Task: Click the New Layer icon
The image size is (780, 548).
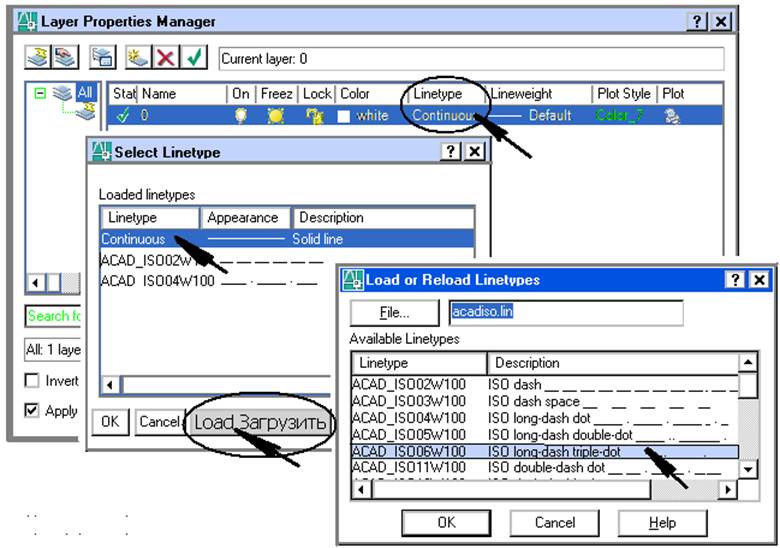Action: coord(138,57)
